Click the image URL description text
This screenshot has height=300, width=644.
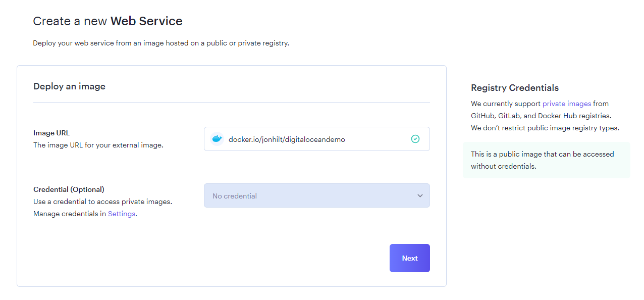pos(98,145)
